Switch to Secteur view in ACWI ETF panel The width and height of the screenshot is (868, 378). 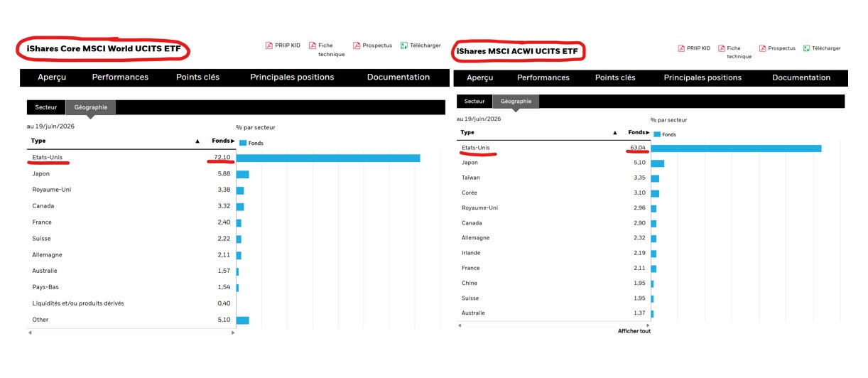(x=474, y=101)
